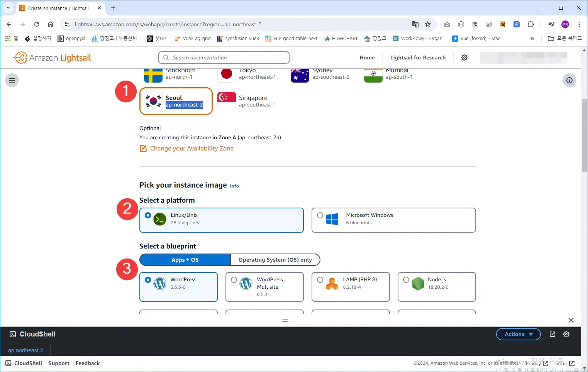588x372 pixels.
Task: Open the Chrome profile avatar
Action: pos(565,24)
